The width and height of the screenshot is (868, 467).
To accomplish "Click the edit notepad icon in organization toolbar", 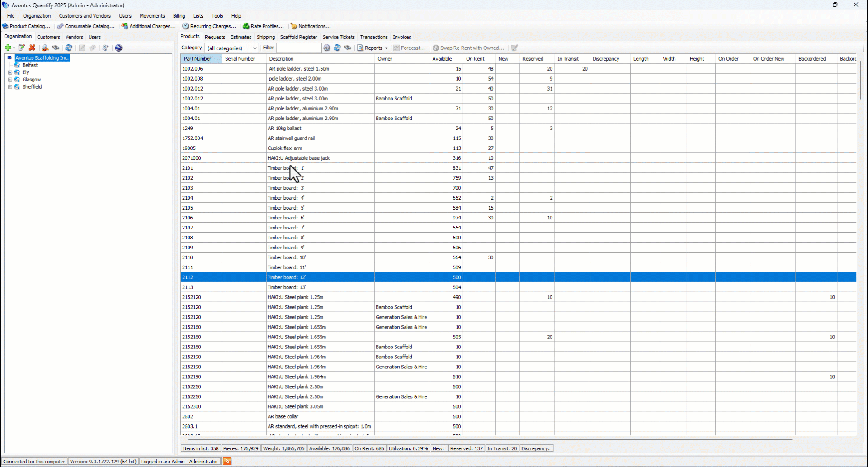I will coord(21,48).
